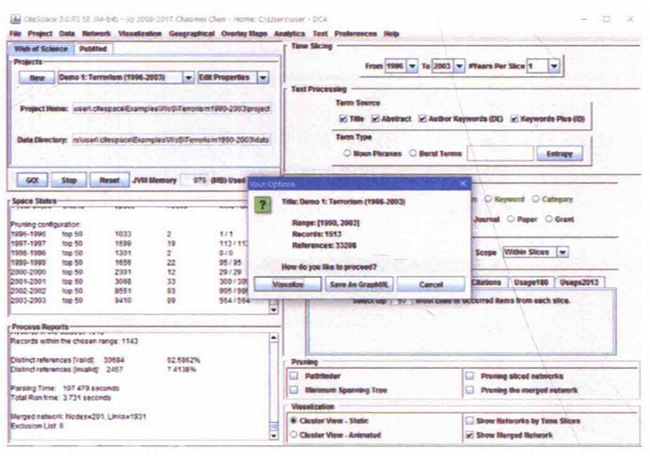Close the Your Options dialog
The image size is (650, 456).
coord(462,184)
